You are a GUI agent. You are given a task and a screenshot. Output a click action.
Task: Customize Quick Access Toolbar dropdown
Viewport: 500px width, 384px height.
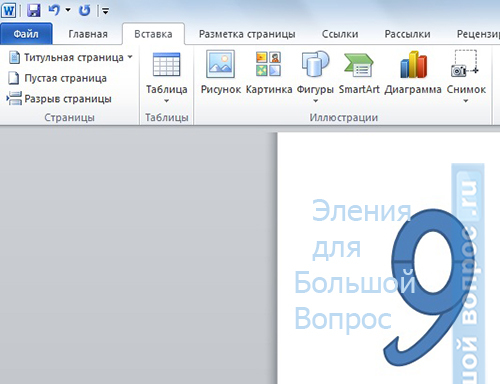pos(105,11)
